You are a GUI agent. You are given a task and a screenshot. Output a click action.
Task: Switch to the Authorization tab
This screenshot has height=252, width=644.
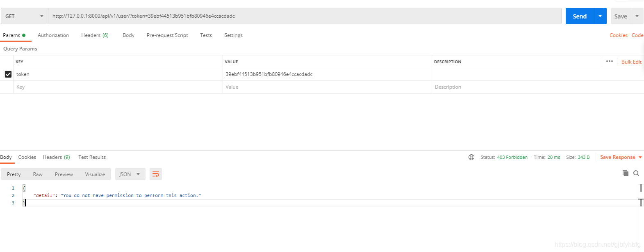pos(53,35)
